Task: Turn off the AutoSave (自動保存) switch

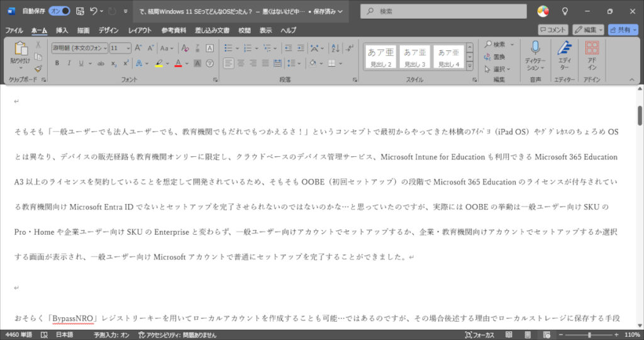Action: (x=60, y=11)
